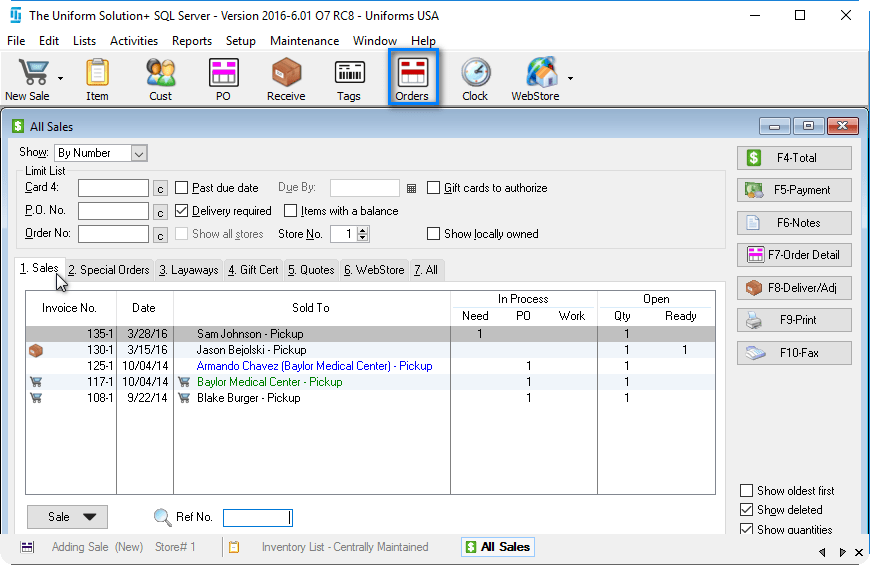The height and width of the screenshot is (565, 870).
Task: Toggle Past due date checkbox
Action: [x=181, y=188]
